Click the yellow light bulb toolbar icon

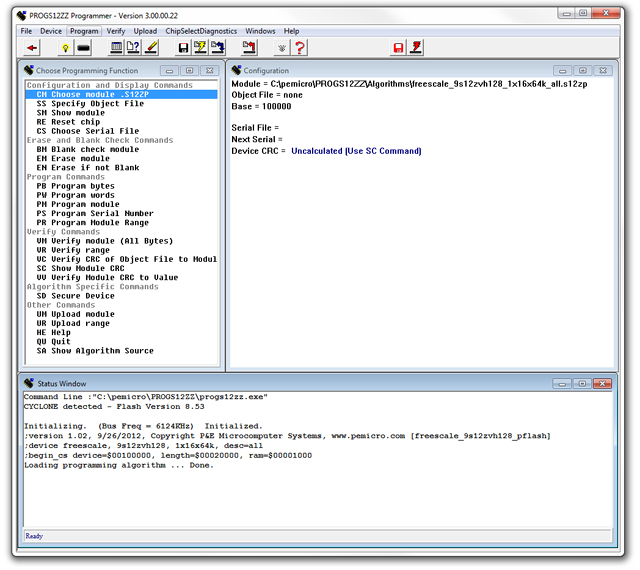coord(65,47)
